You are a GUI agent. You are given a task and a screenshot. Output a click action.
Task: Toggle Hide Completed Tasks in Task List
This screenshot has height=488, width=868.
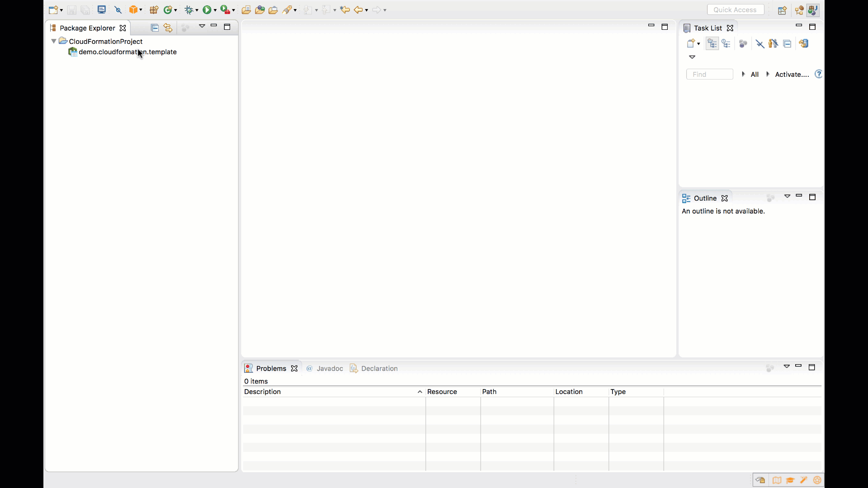[x=760, y=44]
